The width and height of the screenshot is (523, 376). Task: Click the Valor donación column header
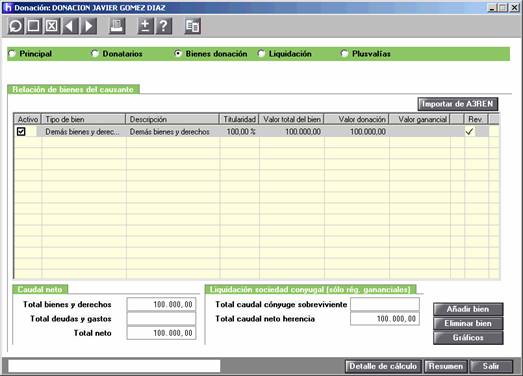pyautogui.click(x=357, y=119)
